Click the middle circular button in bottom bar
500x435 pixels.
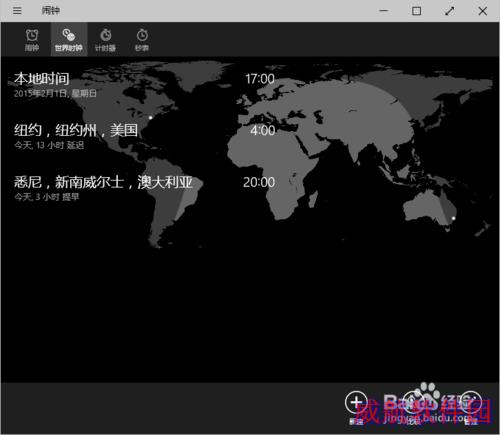tap(413, 403)
